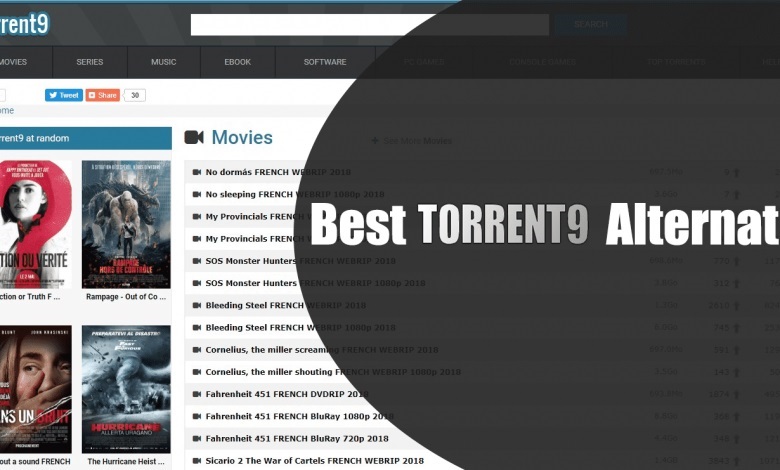Open Action ou Vérité poster thumbnail

coord(35,224)
